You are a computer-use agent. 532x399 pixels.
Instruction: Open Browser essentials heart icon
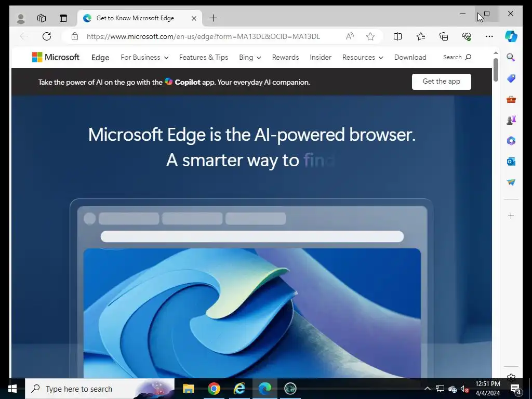point(467,36)
